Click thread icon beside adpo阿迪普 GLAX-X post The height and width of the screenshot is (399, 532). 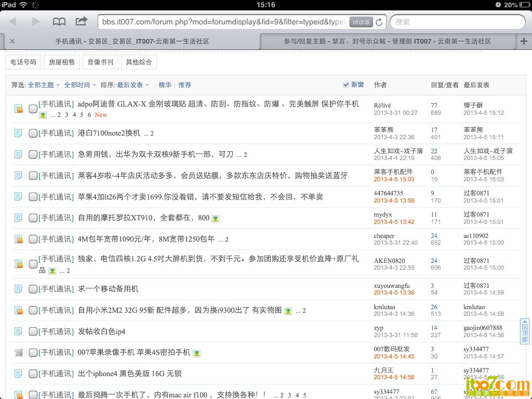click(x=18, y=109)
